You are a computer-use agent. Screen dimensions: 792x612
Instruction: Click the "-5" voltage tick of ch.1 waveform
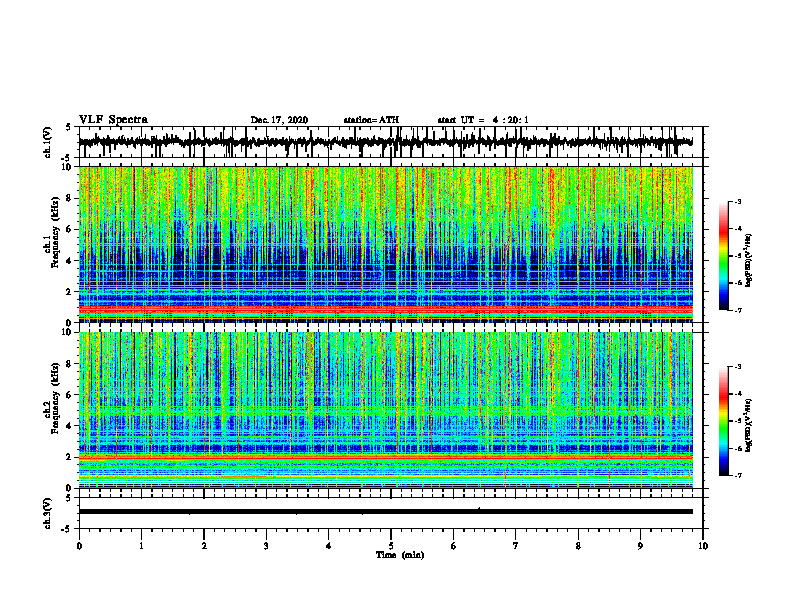pos(67,159)
